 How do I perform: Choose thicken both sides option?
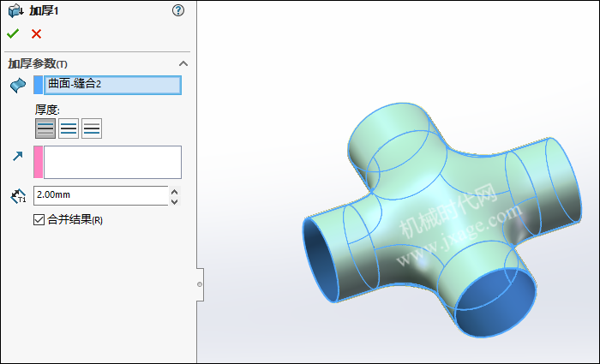69,128
